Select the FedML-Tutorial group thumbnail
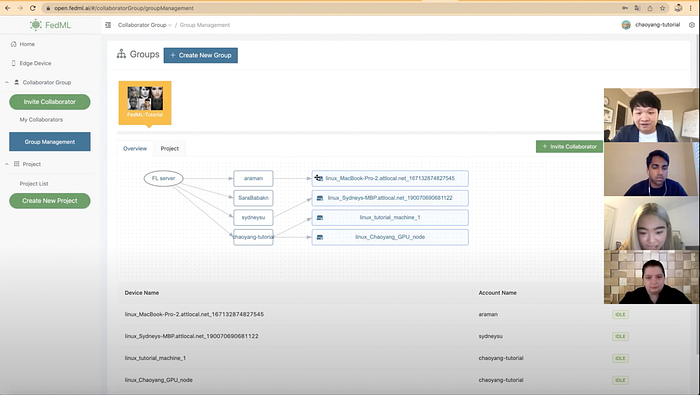The height and width of the screenshot is (395, 700). (145, 103)
